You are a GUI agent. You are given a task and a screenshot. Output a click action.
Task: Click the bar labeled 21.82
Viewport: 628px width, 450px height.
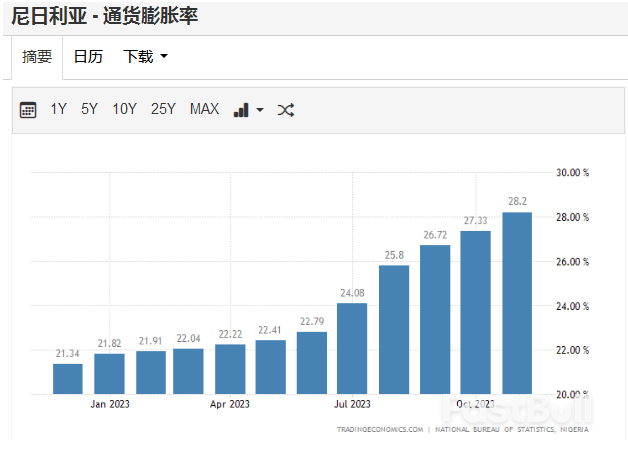pyautogui.click(x=109, y=374)
